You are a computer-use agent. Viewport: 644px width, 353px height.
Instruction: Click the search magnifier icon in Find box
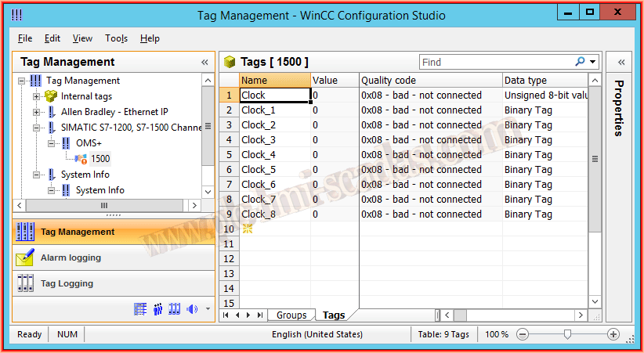click(580, 62)
